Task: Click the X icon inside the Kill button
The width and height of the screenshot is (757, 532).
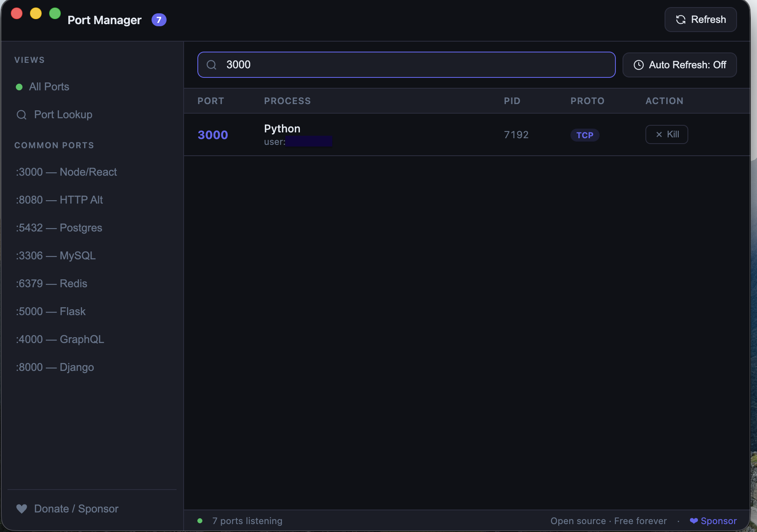Action: [658, 134]
